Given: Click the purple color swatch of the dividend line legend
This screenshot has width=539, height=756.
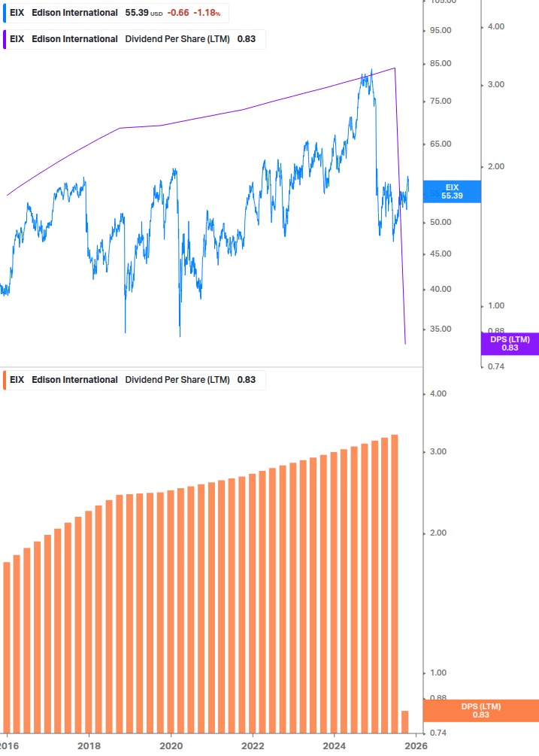Looking at the screenshot, I should pos(5,40).
